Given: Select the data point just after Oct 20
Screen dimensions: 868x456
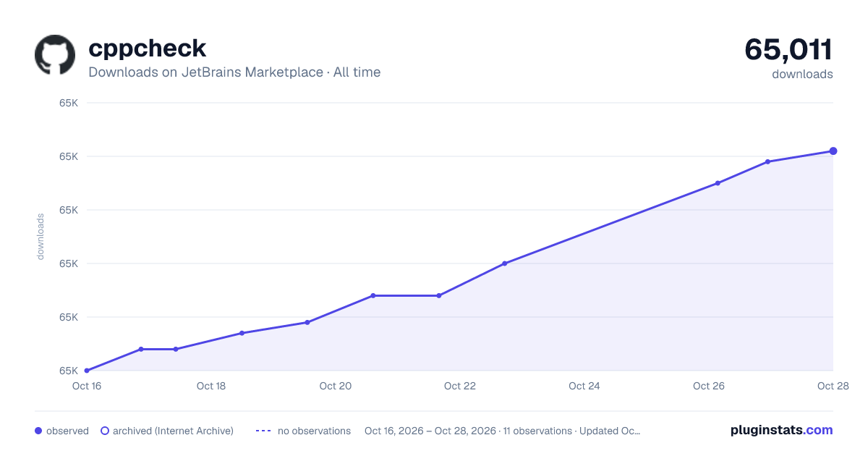Looking at the screenshot, I should point(373,295).
